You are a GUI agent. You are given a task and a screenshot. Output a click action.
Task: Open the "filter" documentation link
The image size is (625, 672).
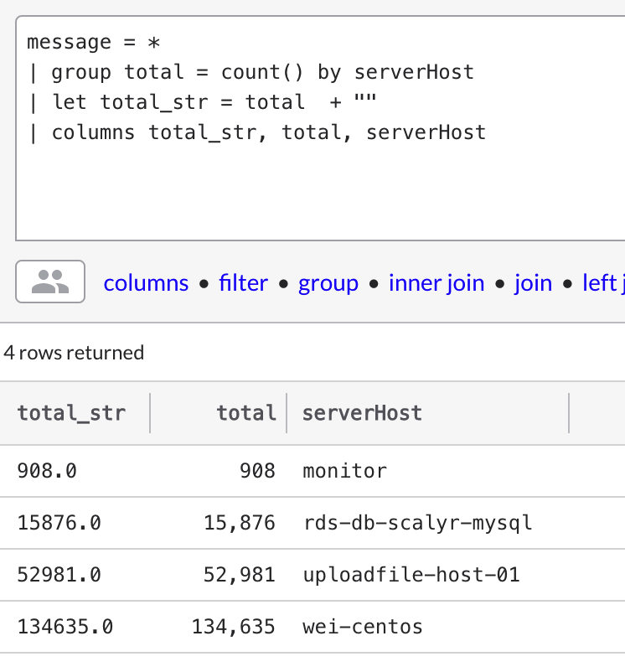coord(243,283)
